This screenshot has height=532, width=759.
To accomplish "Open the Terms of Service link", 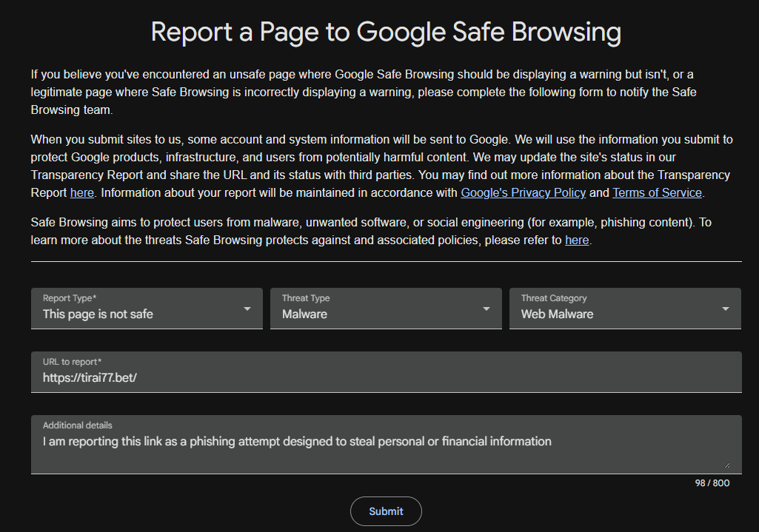I will pyautogui.click(x=657, y=193).
